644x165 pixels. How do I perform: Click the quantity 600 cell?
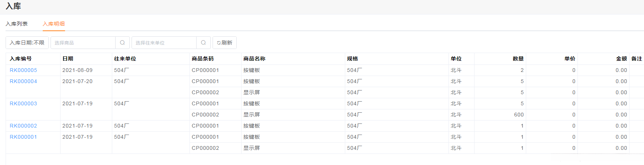[519, 115]
